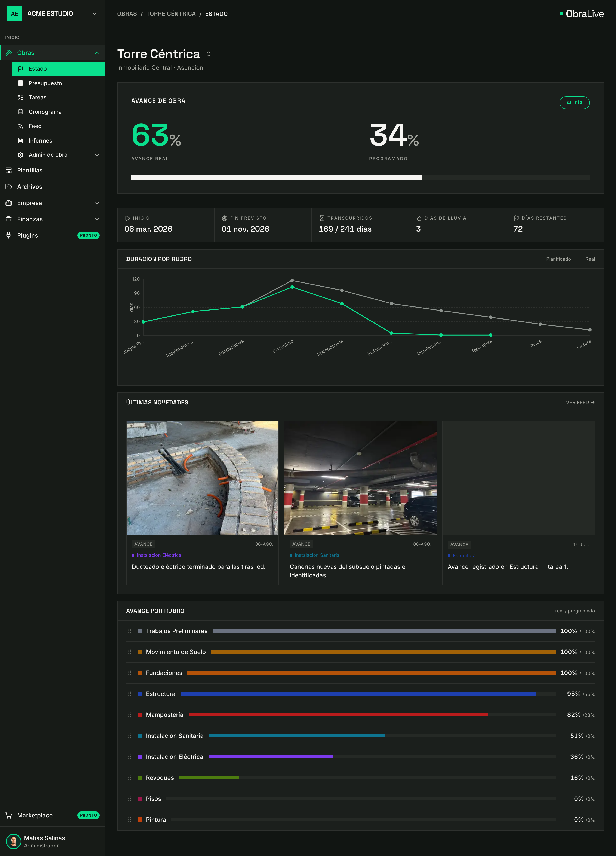Click Matias Salinas profile avatar

pos(13,841)
